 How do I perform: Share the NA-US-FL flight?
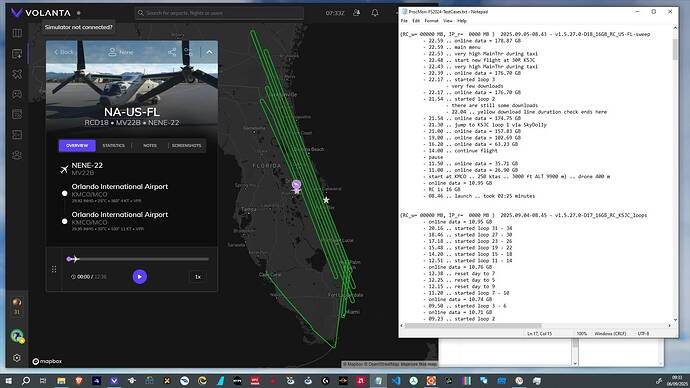[x=172, y=52]
